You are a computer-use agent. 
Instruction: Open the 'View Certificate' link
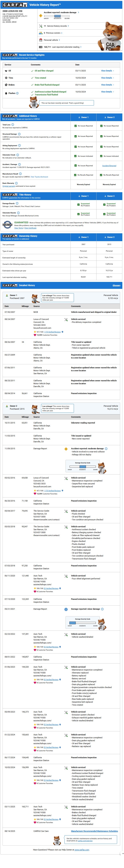click(31, 228)
